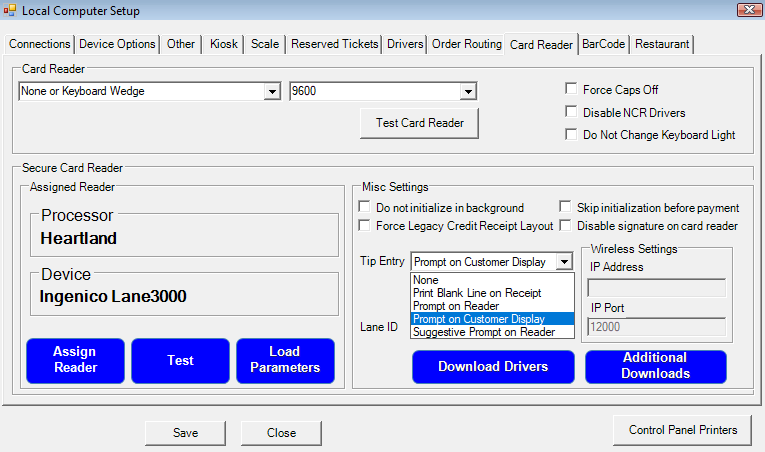Pick Suggestive Prompt on Reader option
765x452 pixels.
pos(492,332)
